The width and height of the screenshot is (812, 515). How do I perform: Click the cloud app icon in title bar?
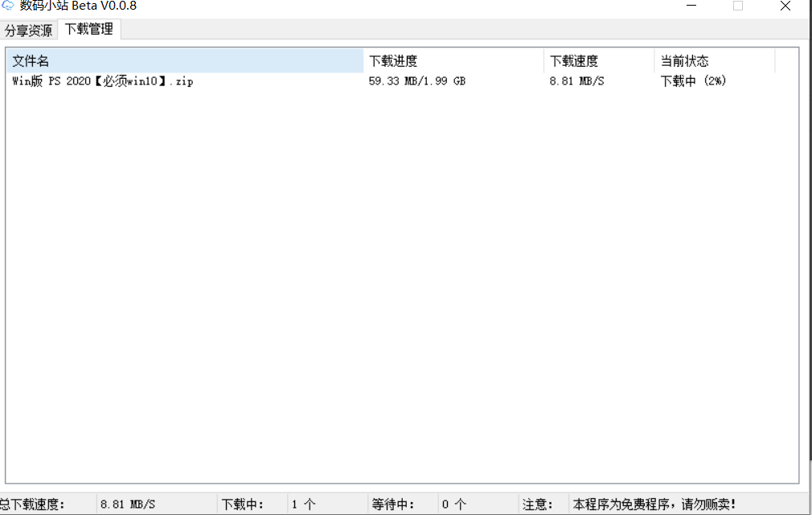[x=8, y=6]
